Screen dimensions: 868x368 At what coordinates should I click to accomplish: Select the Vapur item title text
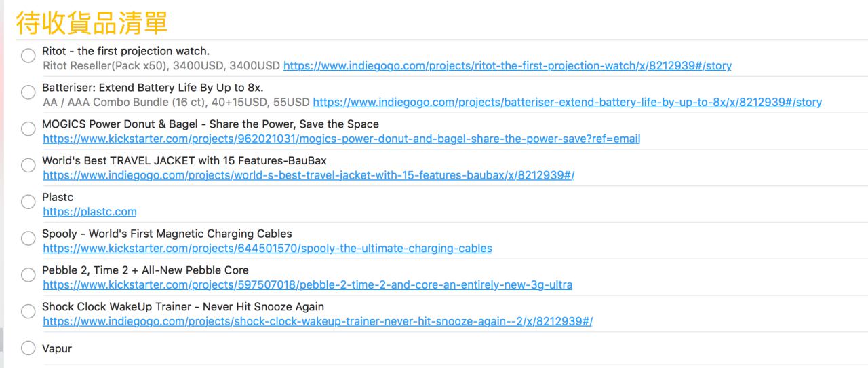[x=57, y=348]
